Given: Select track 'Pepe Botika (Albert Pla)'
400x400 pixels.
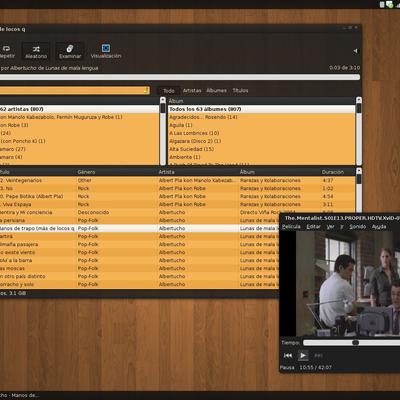Looking at the screenshot, I should [177, 196].
